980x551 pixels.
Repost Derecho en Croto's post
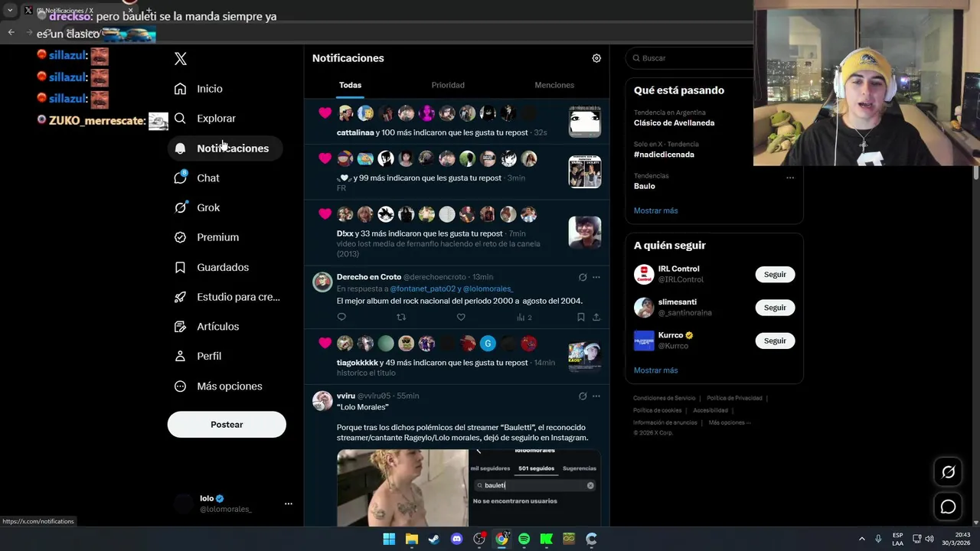pyautogui.click(x=401, y=317)
